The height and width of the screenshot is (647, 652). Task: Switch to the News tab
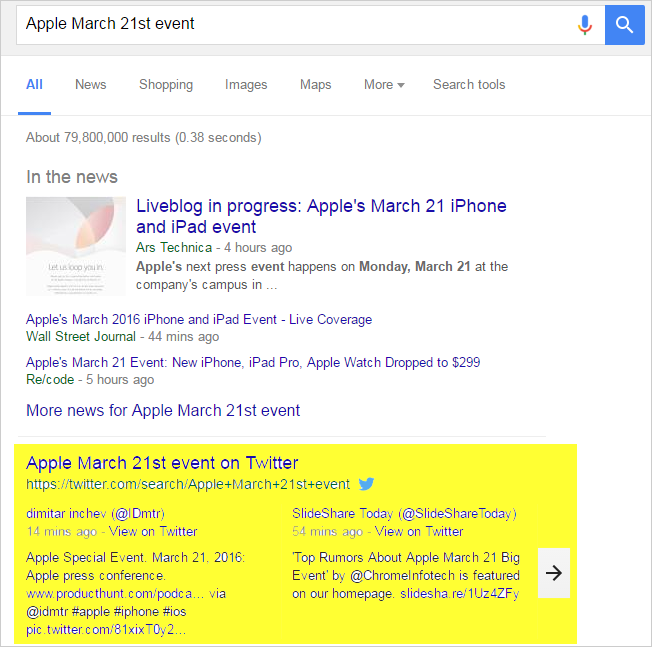(x=91, y=84)
